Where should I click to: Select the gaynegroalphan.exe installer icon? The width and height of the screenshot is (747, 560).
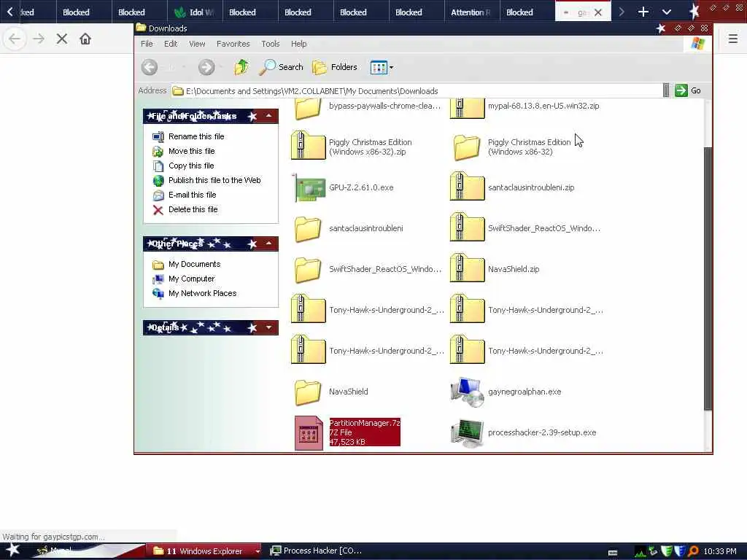coord(468,392)
